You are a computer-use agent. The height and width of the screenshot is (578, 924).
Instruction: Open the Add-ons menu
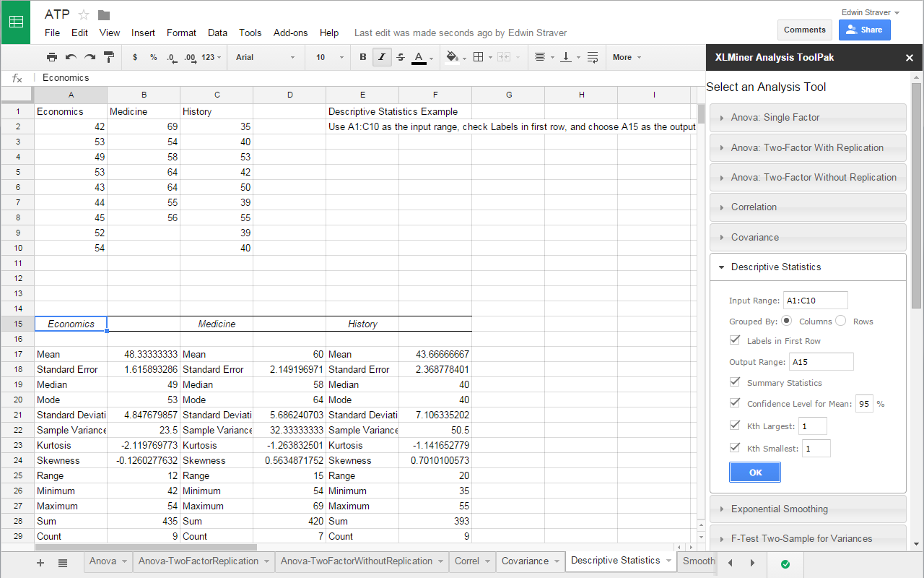290,33
